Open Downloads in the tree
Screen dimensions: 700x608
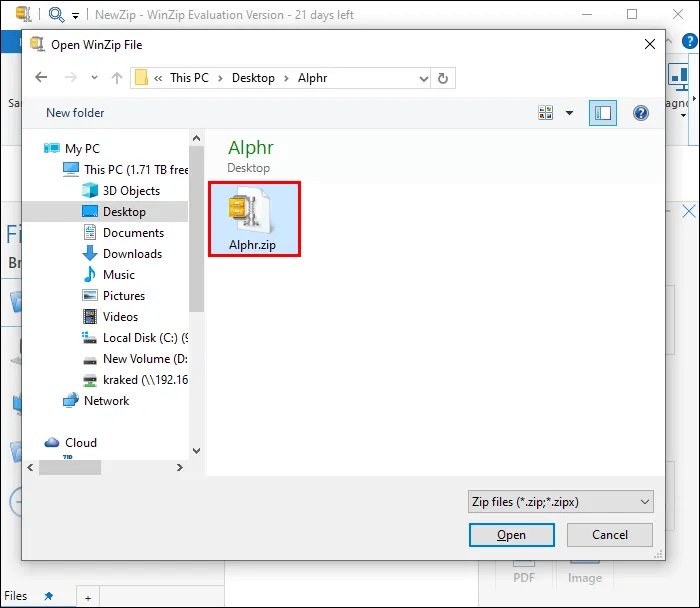[x=133, y=254]
